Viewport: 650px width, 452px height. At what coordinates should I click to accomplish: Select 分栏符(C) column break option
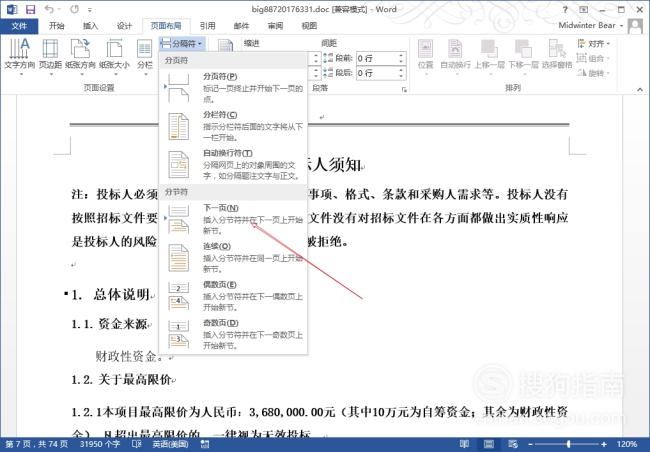[x=233, y=126]
